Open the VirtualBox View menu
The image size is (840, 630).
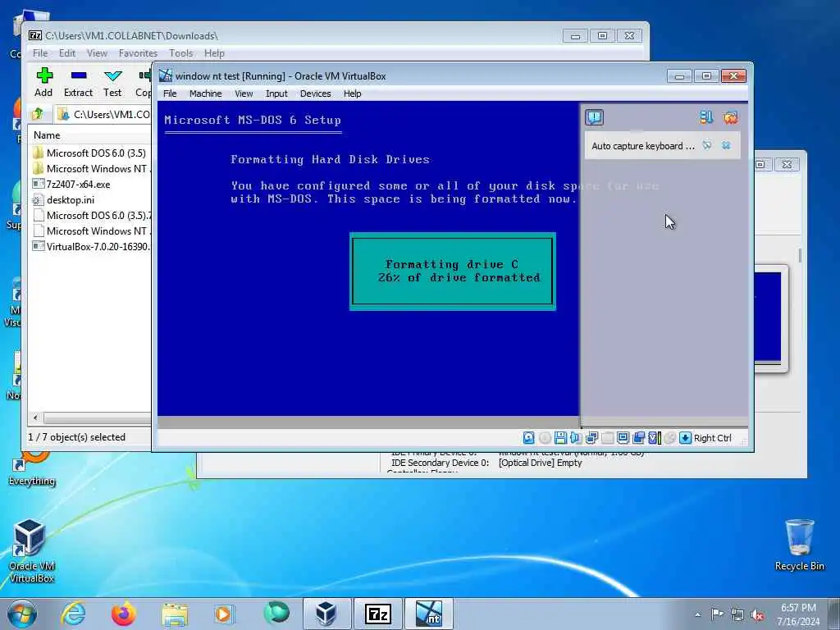[244, 94]
